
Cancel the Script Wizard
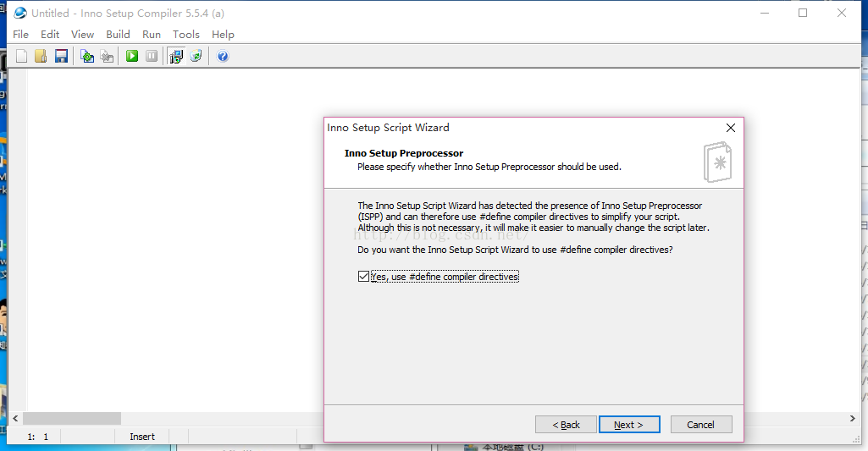click(701, 425)
